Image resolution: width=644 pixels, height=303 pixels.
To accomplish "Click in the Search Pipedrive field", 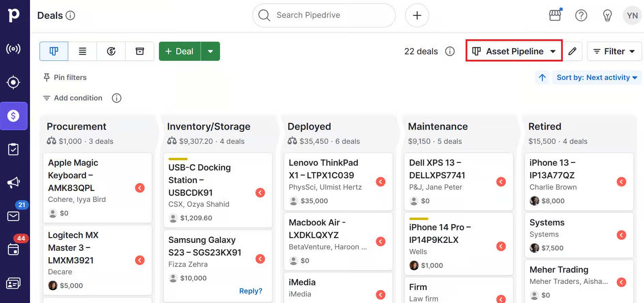I will tap(324, 15).
